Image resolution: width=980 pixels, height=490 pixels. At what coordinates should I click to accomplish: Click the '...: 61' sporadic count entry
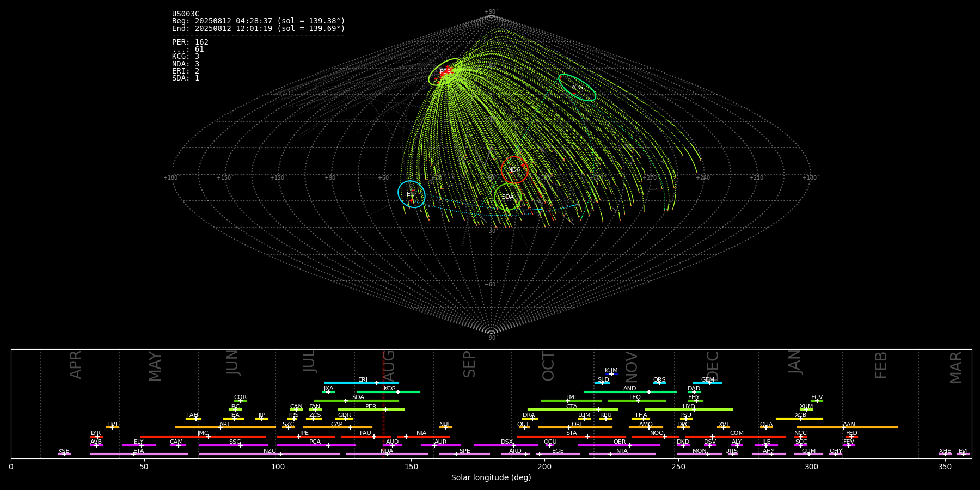[x=188, y=50]
